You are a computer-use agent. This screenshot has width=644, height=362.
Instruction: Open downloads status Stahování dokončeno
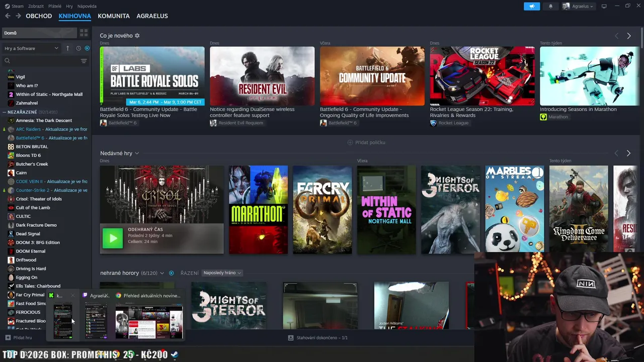coord(318,338)
